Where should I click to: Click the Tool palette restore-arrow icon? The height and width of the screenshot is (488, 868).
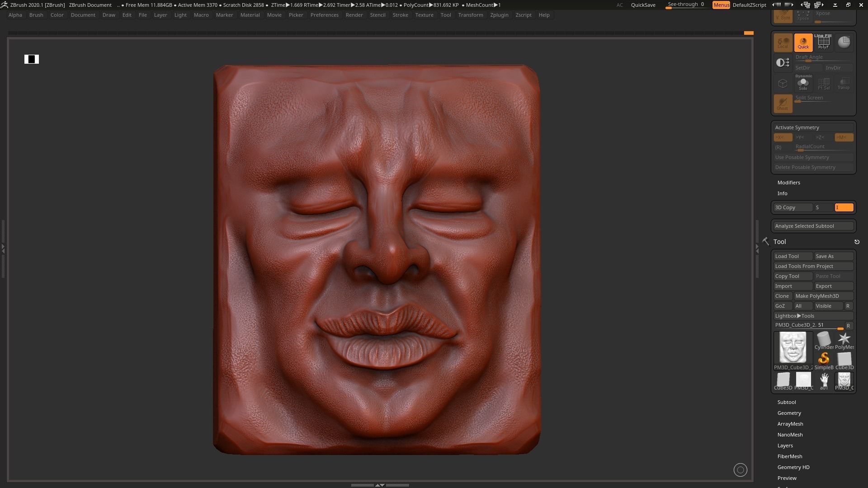[857, 242]
